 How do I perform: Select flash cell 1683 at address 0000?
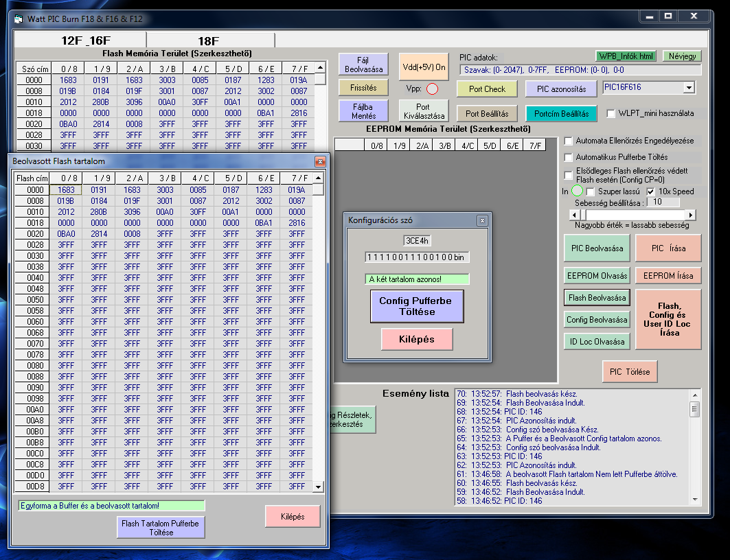66,190
